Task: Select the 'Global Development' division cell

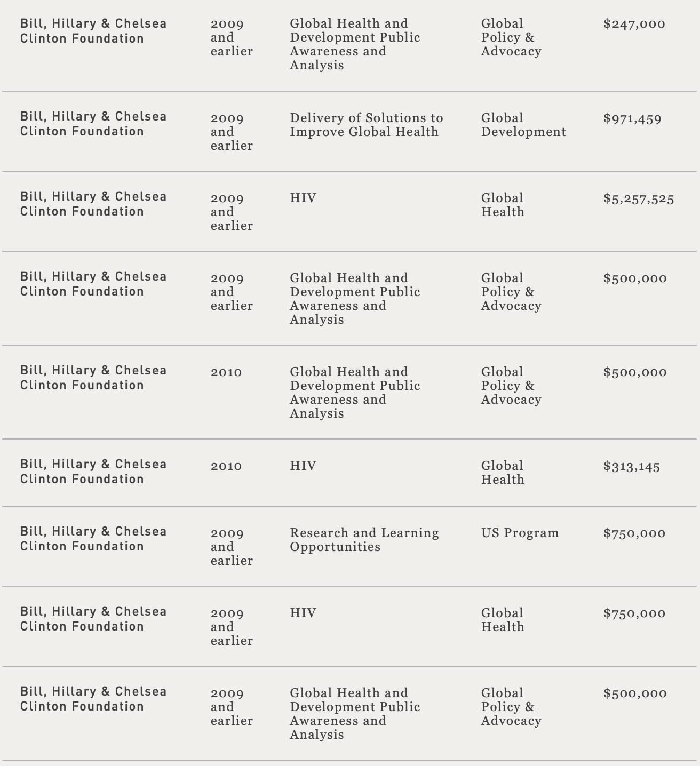Action: coord(523,125)
